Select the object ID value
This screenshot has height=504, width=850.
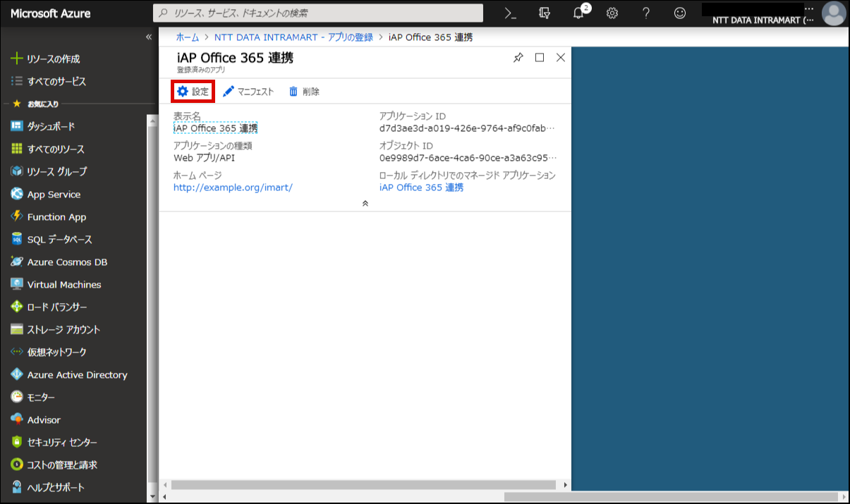(x=467, y=158)
